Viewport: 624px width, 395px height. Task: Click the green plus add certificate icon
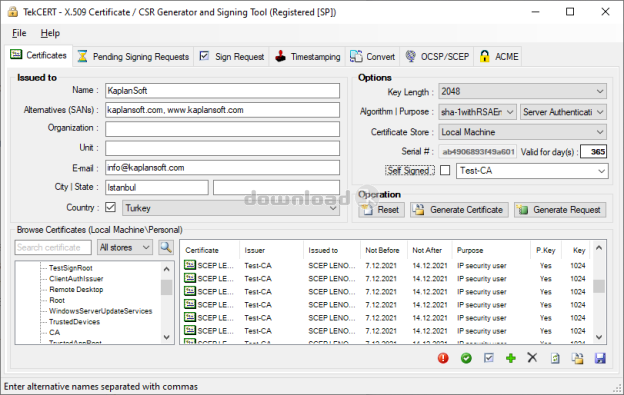pos(511,358)
